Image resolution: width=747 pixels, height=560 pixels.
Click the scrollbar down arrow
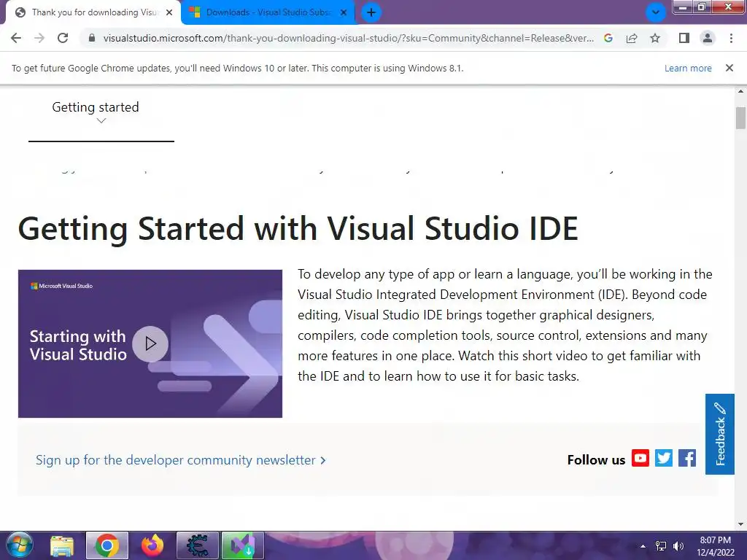click(x=740, y=524)
